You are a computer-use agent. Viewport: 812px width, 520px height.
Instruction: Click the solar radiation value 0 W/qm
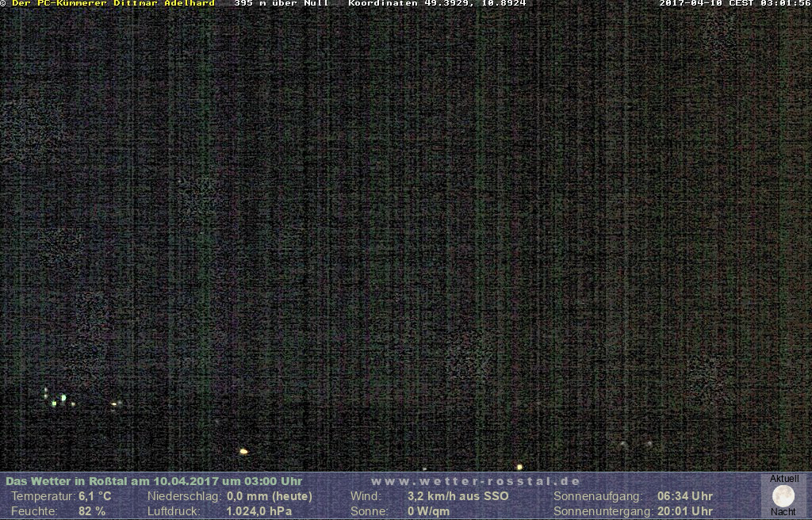coord(428,511)
